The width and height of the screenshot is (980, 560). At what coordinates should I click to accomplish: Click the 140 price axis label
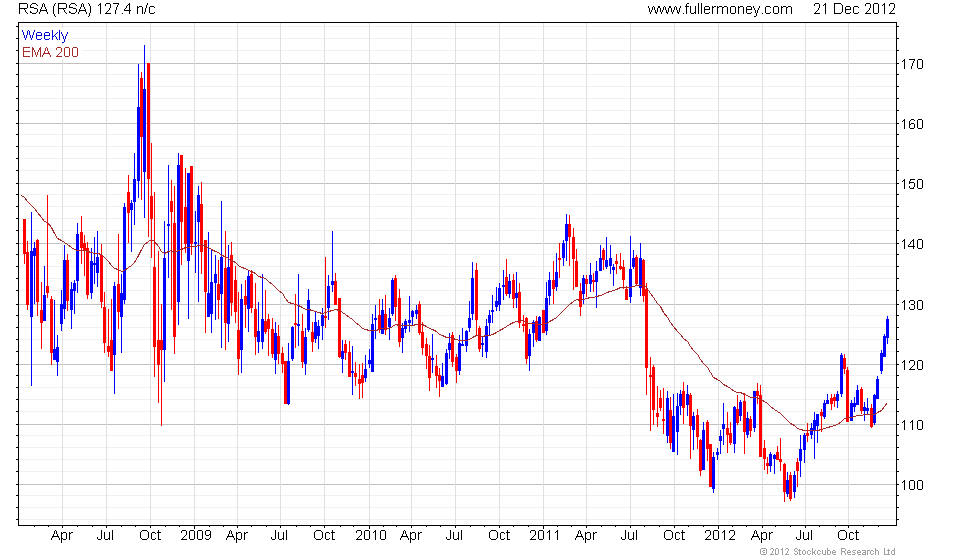click(x=912, y=244)
